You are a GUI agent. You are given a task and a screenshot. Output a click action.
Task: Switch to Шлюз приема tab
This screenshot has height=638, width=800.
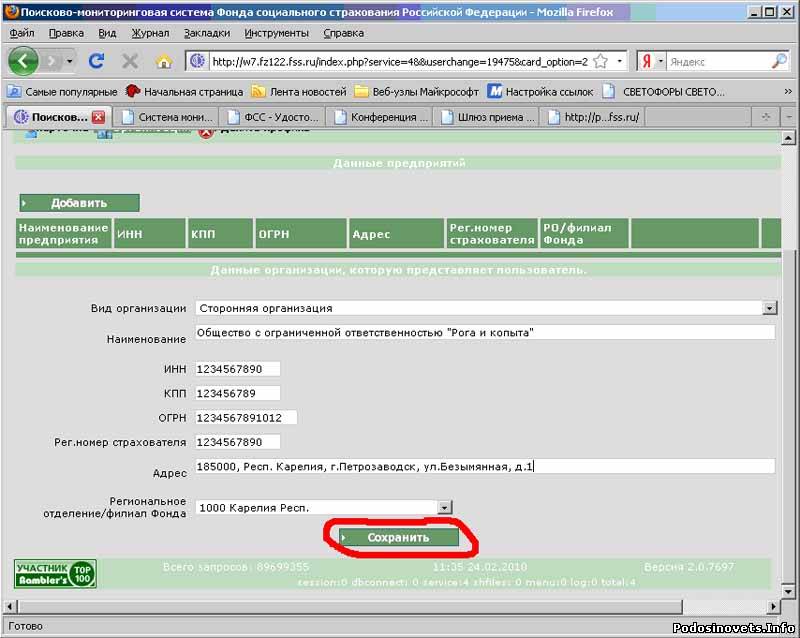click(x=488, y=117)
